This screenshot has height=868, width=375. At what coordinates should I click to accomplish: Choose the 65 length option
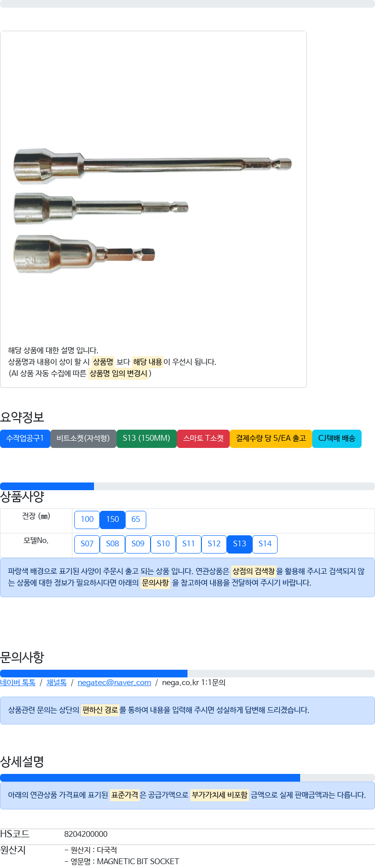coord(136,519)
